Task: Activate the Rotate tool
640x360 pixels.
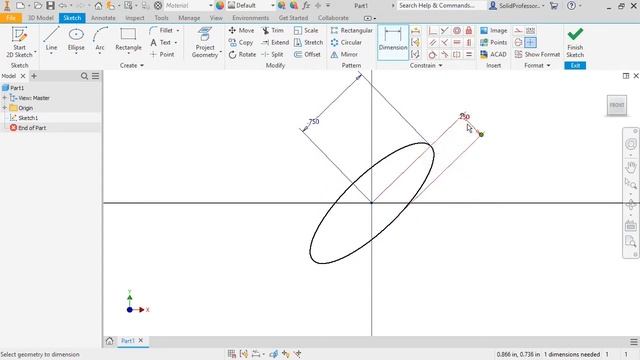Action: point(242,54)
